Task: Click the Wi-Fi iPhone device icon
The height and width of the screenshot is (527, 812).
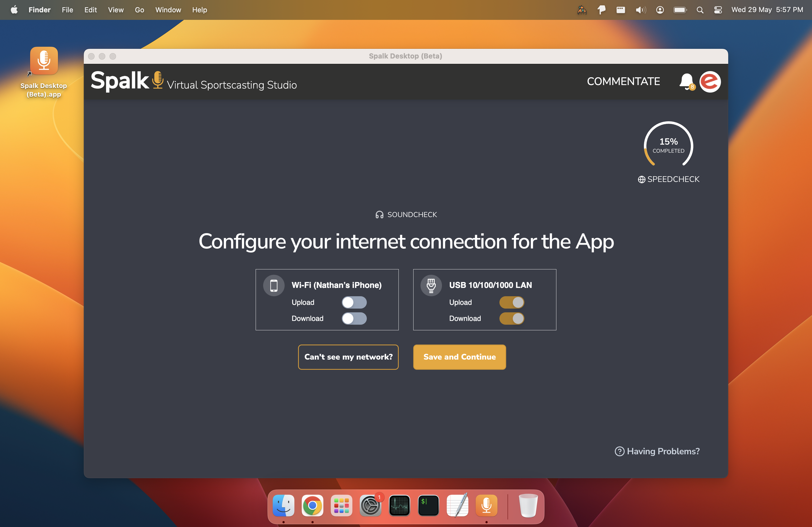Action: (274, 285)
